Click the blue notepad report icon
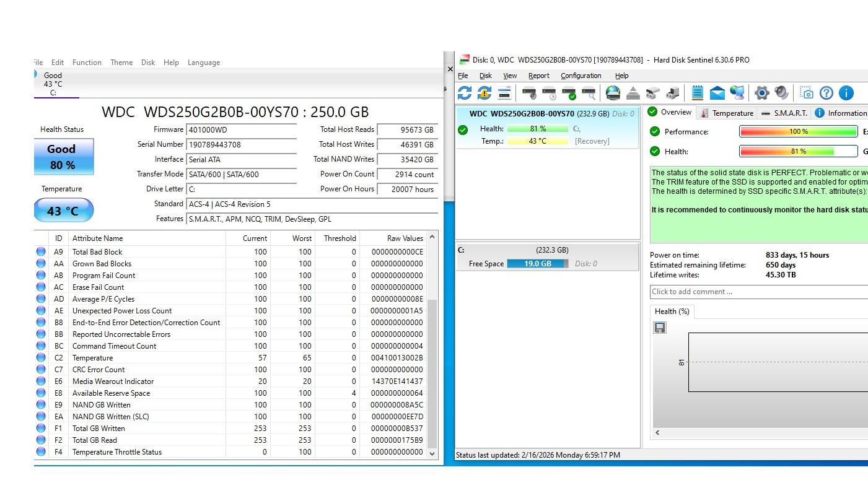868x488 pixels. (697, 93)
